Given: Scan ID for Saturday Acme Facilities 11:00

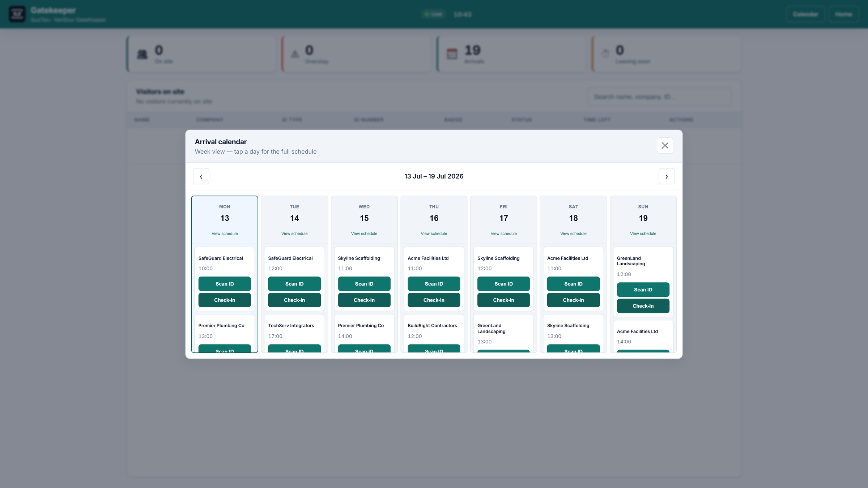Looking at the screenshot, I should click(x=573, y=284).
